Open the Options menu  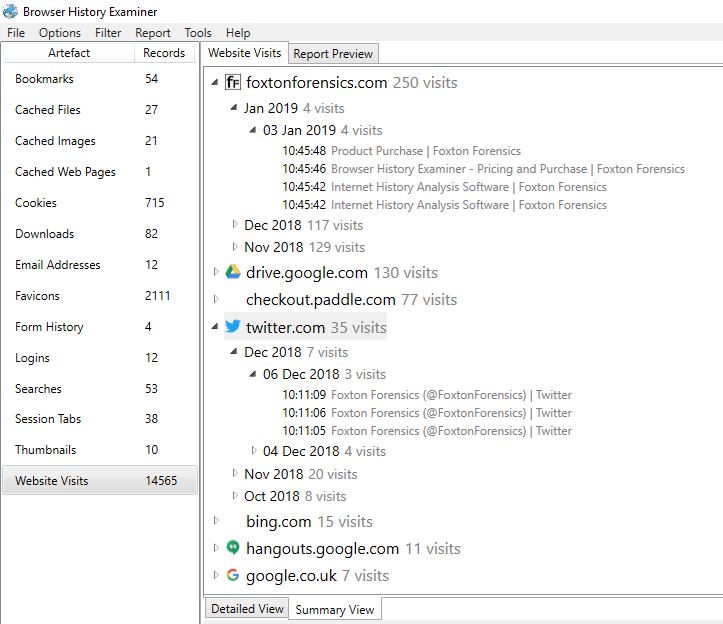click(60, 33)
